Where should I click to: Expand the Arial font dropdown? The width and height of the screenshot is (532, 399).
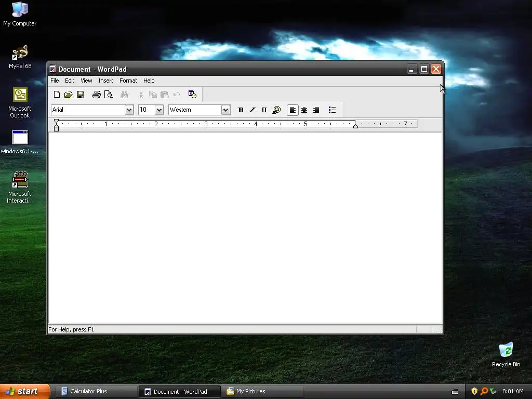[x=129, y=110]
